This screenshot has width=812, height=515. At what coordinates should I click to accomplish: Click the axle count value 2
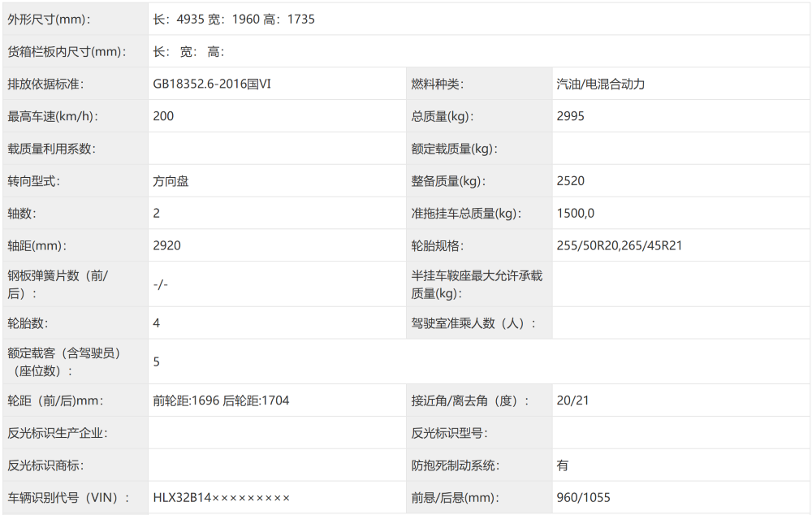pos(157,213)
